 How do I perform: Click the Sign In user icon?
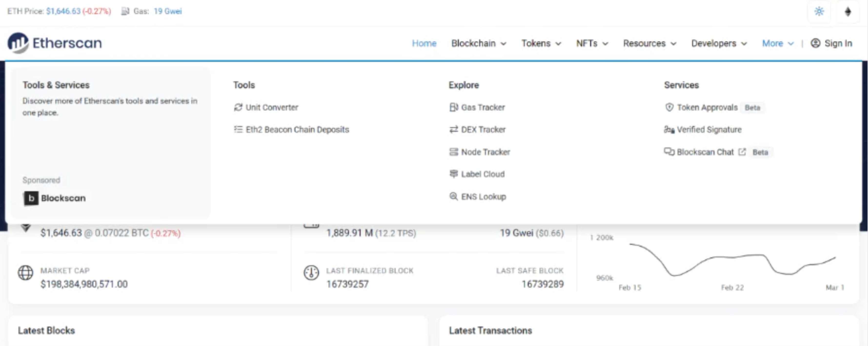pyautogui.click(x=816, y=43)
